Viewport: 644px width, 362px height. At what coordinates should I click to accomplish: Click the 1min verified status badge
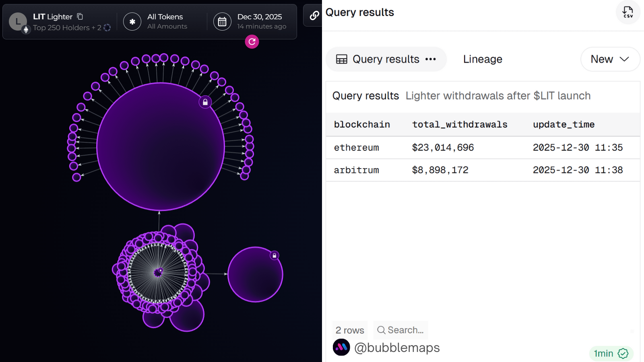coord(611,353)
